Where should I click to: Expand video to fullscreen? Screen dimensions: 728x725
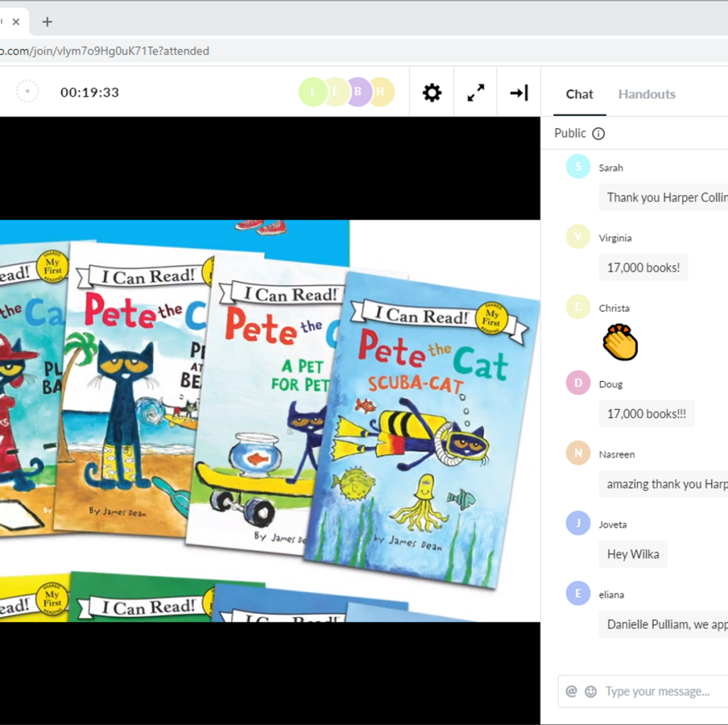[476, 92]
